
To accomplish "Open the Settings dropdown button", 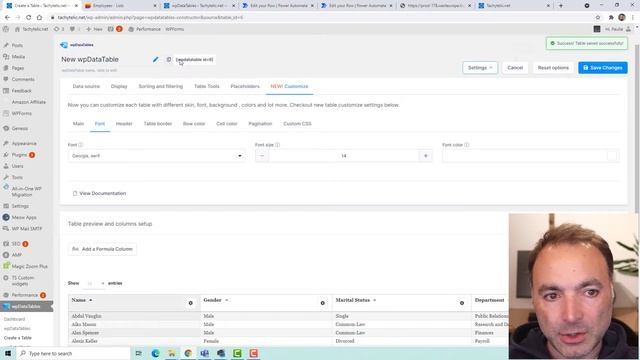I will (x=480, y=68).
